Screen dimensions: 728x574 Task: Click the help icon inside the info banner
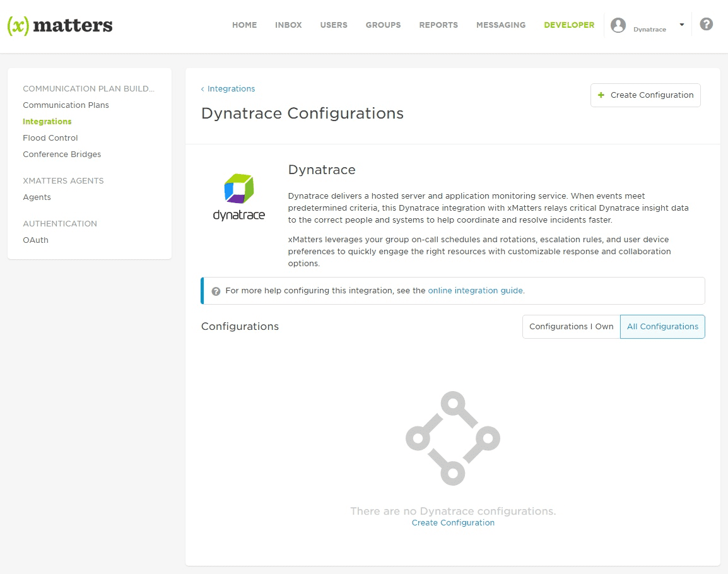click(216, 291)
